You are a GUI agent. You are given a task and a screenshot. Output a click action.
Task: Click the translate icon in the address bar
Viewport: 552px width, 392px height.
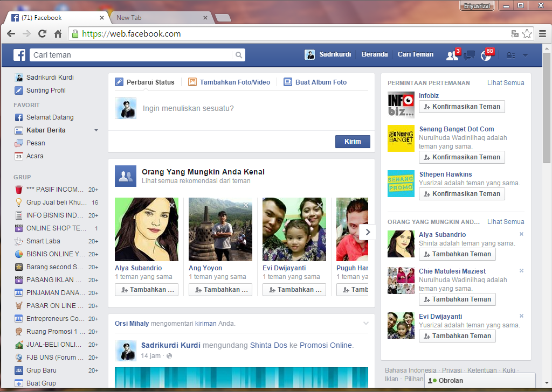[x=515, y=34]
